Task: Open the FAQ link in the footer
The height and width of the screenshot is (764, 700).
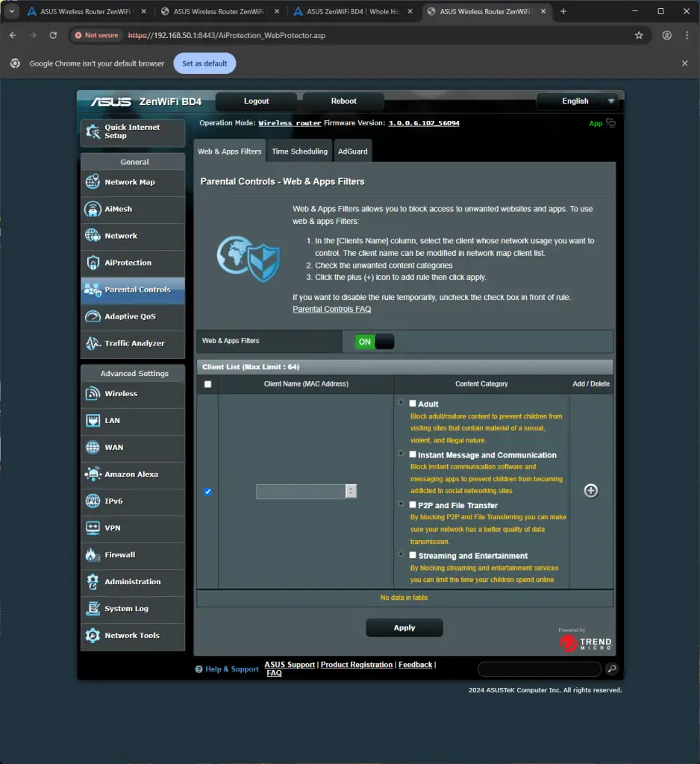Action: pyautogui.click(x=274, y=673)
